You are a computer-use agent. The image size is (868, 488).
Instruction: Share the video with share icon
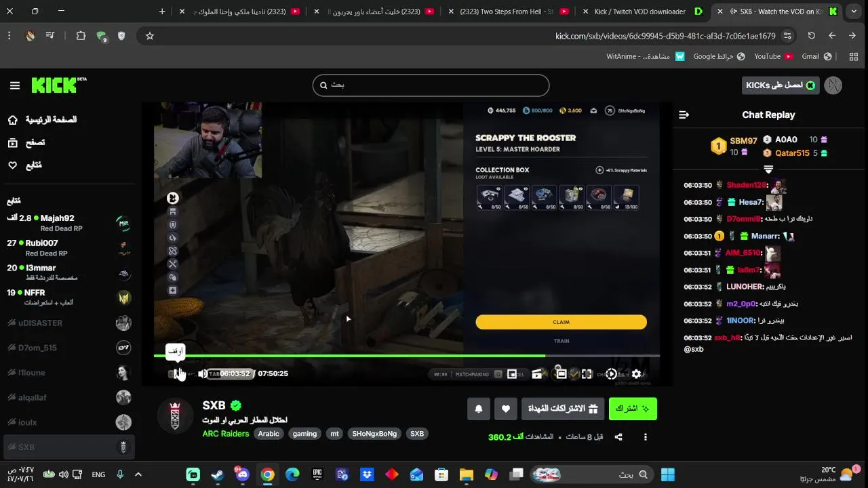pos(618,437)
